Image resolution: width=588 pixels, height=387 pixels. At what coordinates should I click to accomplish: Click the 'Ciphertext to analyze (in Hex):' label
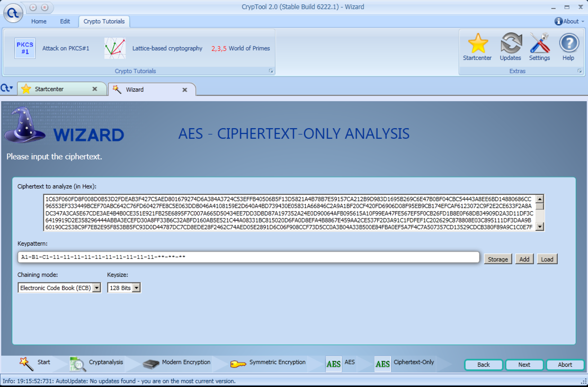coord(57,186)
